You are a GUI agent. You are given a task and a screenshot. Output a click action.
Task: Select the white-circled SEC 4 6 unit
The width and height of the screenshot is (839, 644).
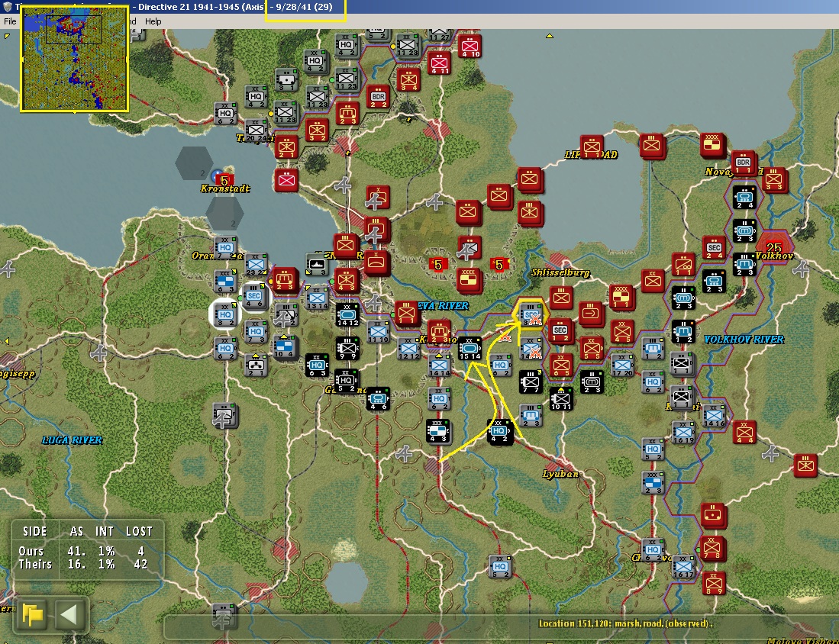click(255, 295)
